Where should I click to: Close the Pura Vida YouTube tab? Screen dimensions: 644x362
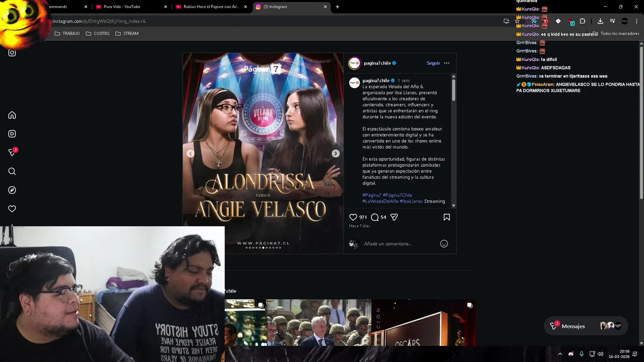(166, 7)
